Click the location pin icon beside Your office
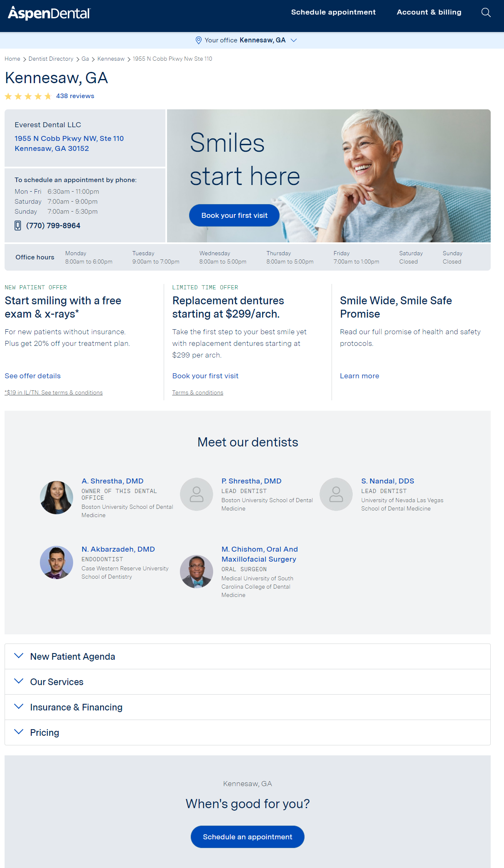Screen dimensions: 504x868 (199, 40)
